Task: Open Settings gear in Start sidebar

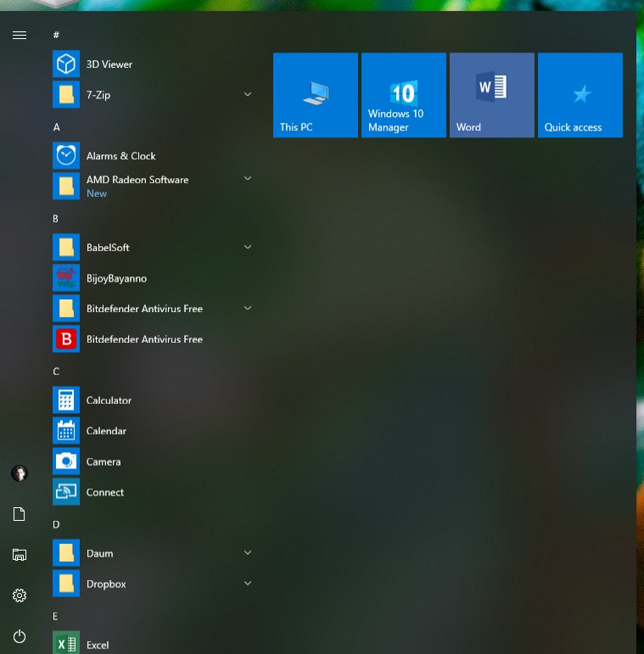Action: pyautogui.click(x=20, y=595)
